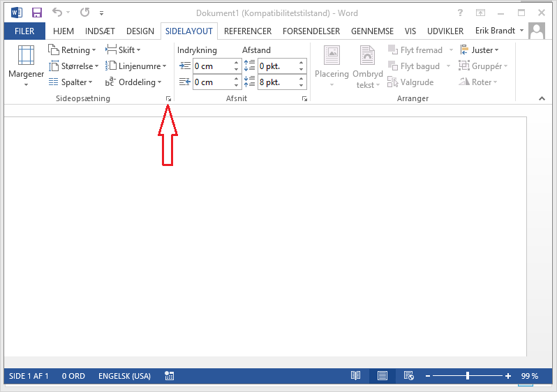Click the Word application icon in title bar
This screenshot has height=392, width=557.
pyautogui.click(x=17, y=13)
